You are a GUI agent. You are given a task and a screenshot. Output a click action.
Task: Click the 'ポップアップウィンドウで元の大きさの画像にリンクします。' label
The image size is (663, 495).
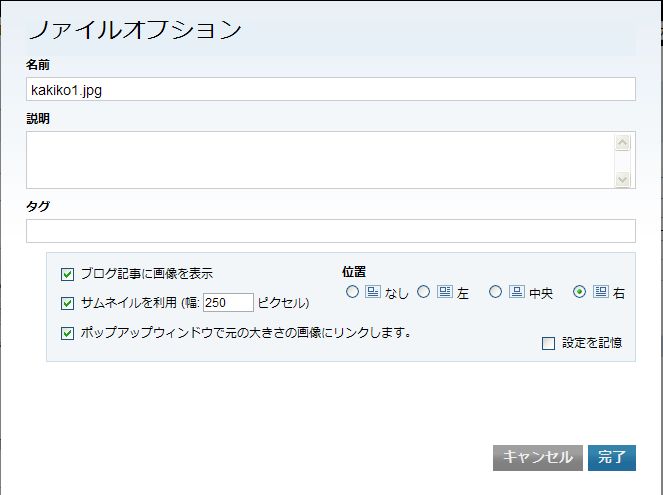click(x=246, y=333)
